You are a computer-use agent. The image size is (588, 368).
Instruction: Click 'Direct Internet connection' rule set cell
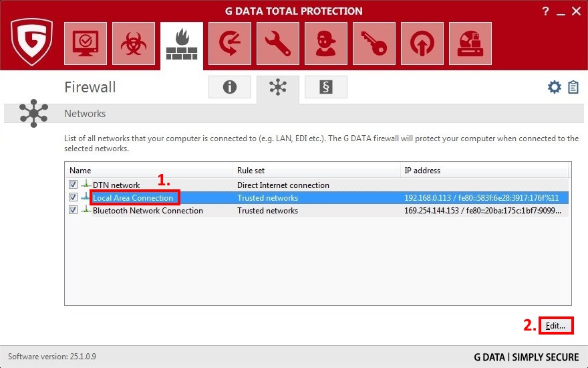283,185
